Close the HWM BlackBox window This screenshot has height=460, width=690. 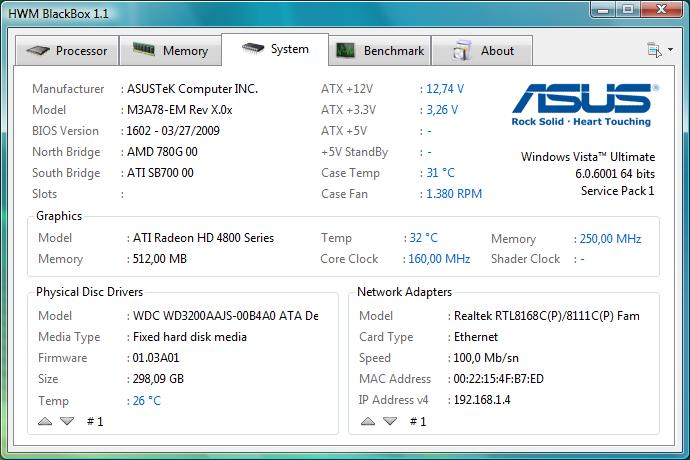[661, 10]
